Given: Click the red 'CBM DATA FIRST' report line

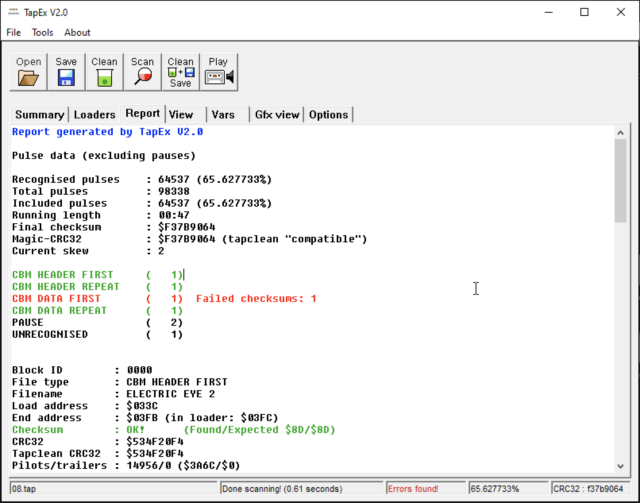Looking at the screenshot, I should coord(57,298).
